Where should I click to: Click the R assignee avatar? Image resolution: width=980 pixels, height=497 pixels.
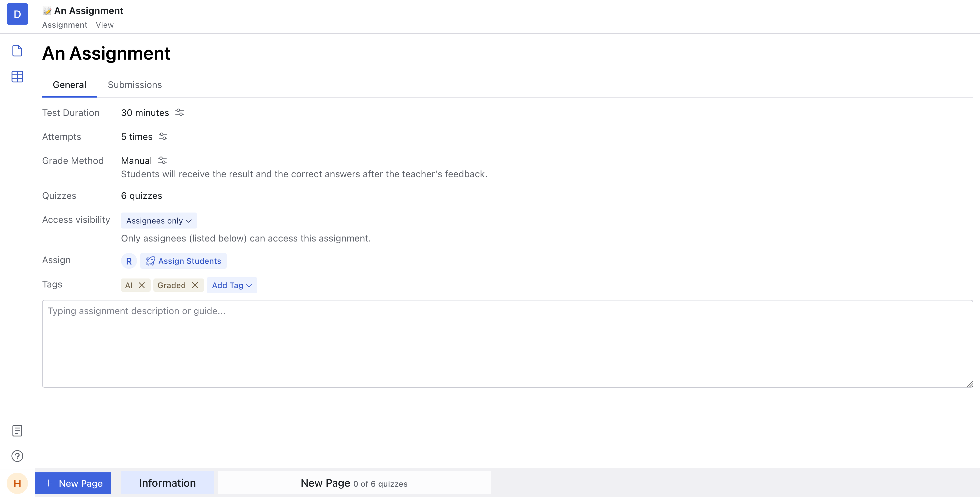click(129, 261)
